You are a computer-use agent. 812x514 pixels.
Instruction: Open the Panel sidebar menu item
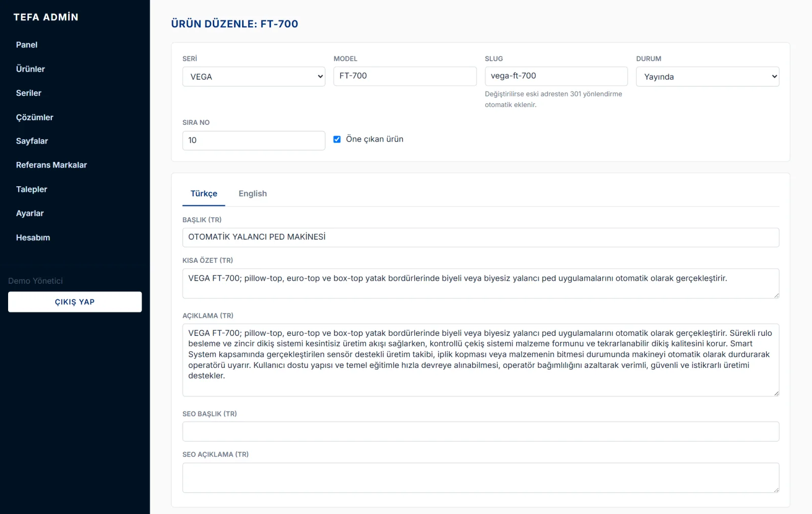tap(27, 45)
